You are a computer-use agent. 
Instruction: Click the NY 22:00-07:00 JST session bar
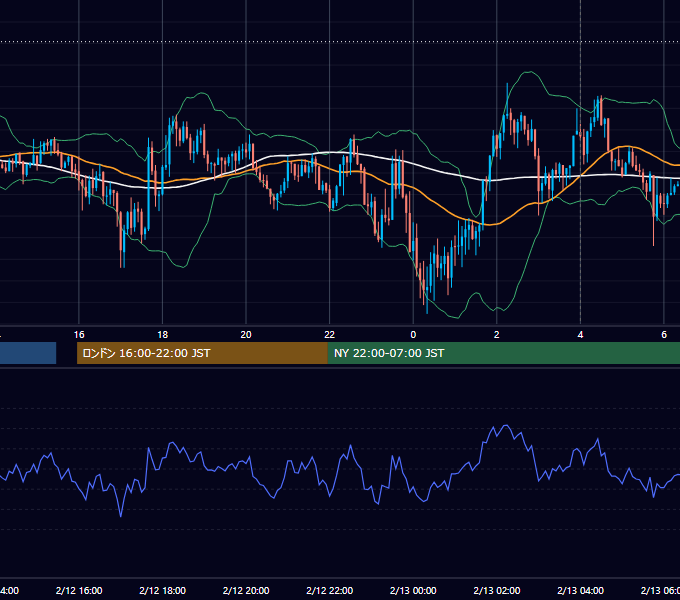(x=503, y=353)
